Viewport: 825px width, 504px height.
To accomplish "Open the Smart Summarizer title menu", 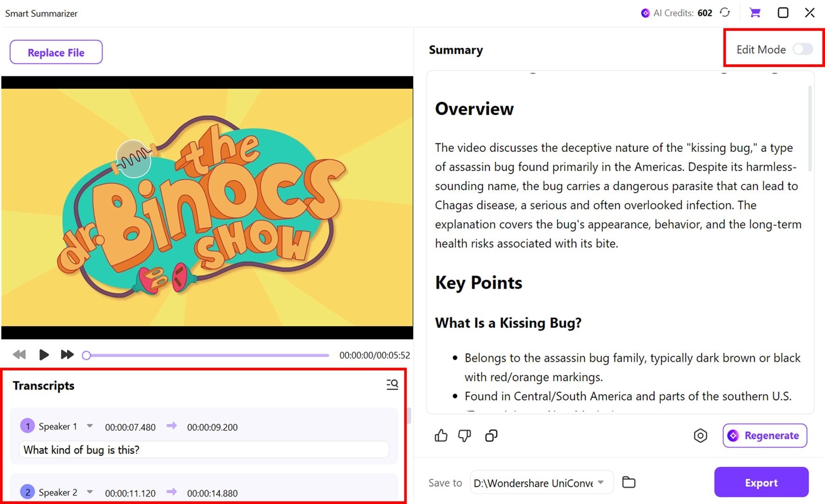I will 41,13.
